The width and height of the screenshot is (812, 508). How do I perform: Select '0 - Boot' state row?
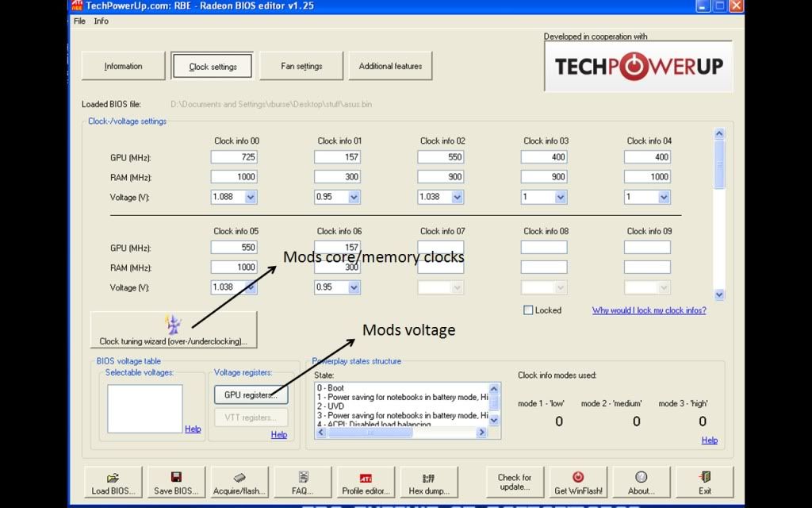tap(402, 387)
